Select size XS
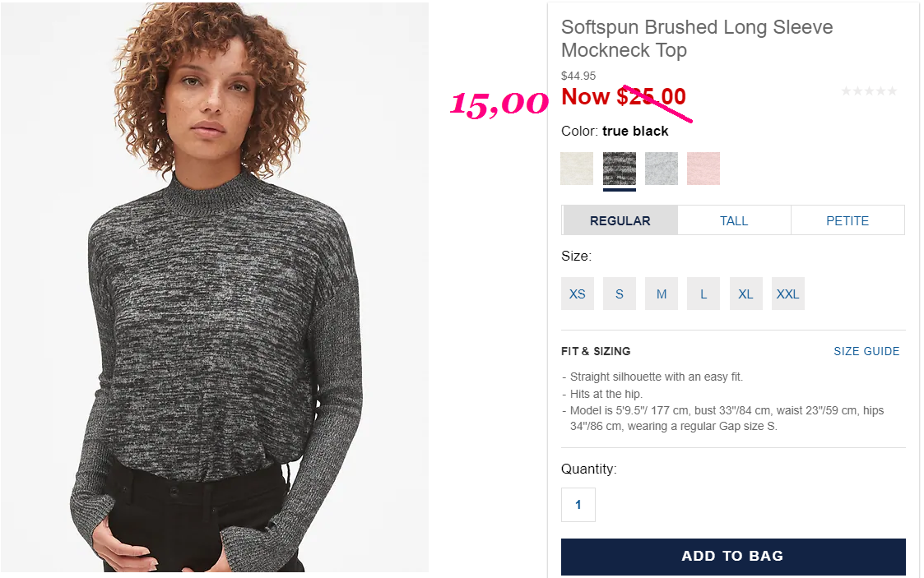This screenshot has height=578, width=924. [x=578, y=294]
